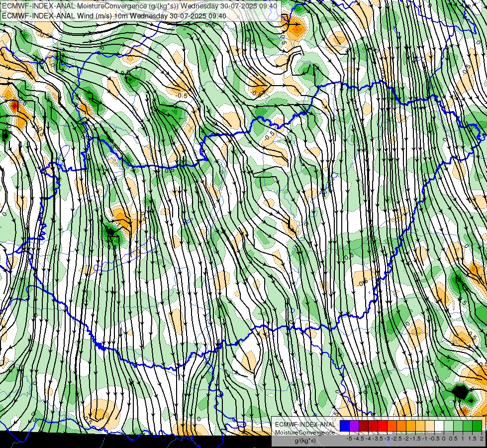
Task: Click the legend tick value 2
Action: 482,439
